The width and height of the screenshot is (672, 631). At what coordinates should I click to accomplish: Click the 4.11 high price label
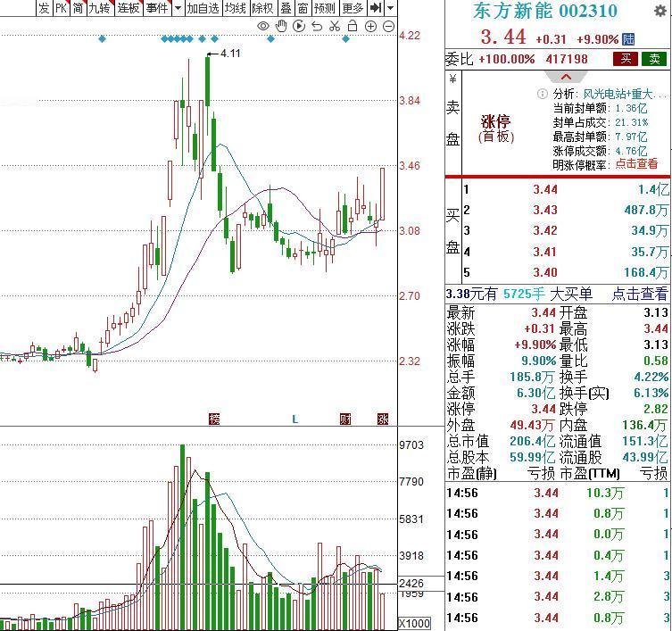tap(230, 54)
